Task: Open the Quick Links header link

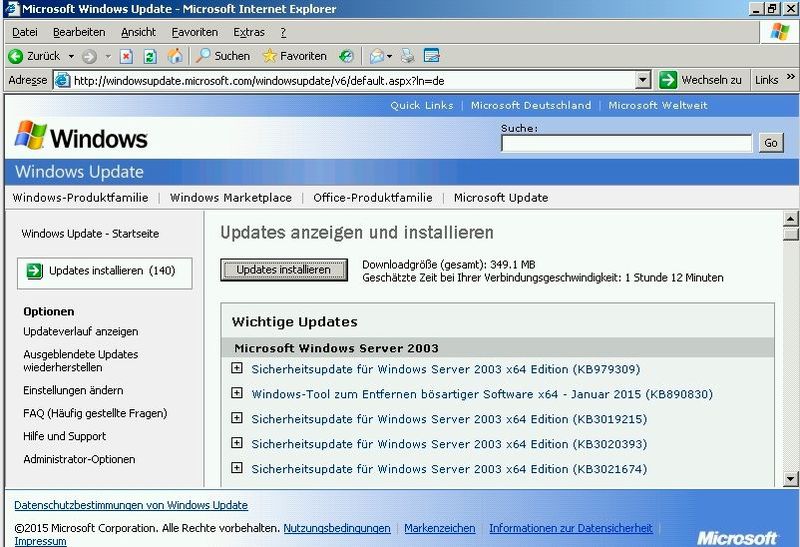Action: tap(422, 105)
